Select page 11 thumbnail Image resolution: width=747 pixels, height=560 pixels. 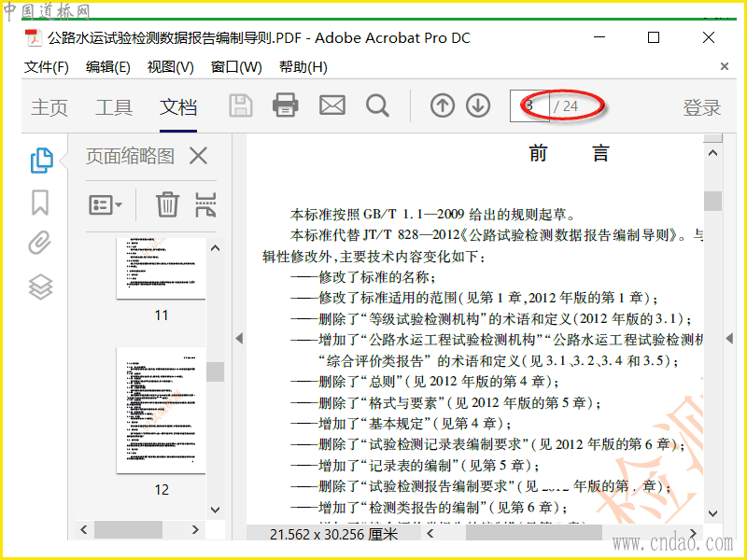click(161, 269)
